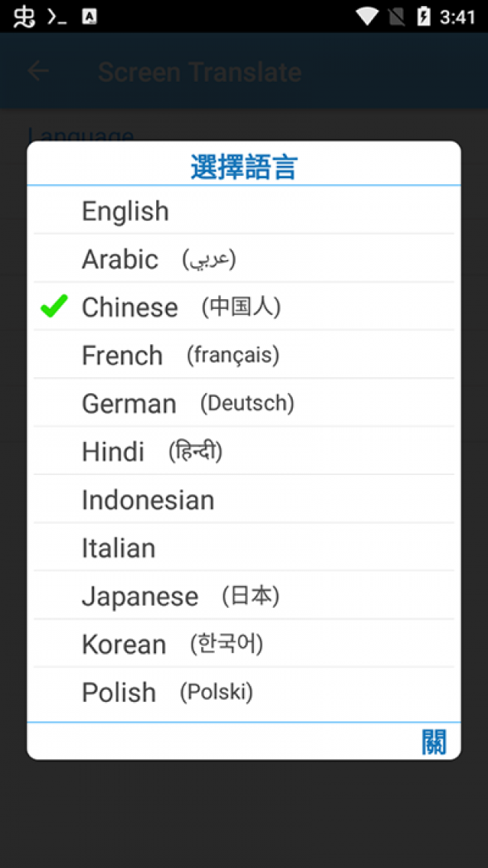Image resolution: width=488 pixels, height=868 pixels.
Task: Tap the 虫 notification icon in status bar
Action: (24, 17)
